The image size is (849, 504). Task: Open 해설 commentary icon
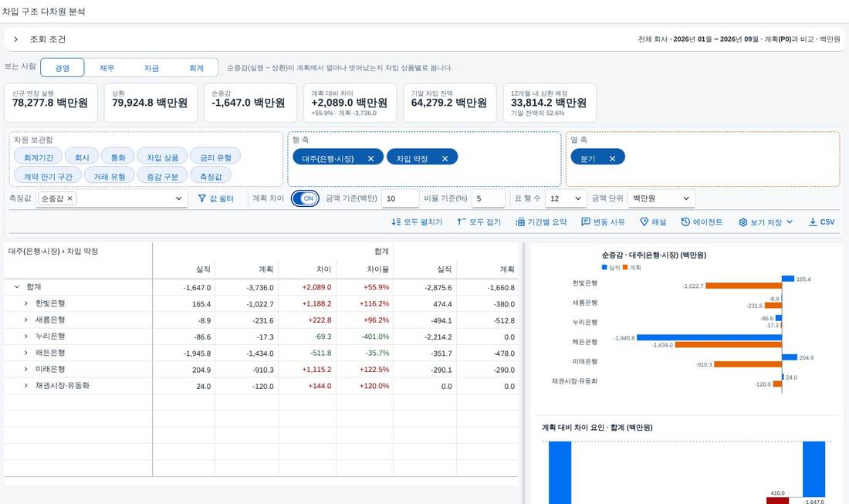tap(644, 222)
